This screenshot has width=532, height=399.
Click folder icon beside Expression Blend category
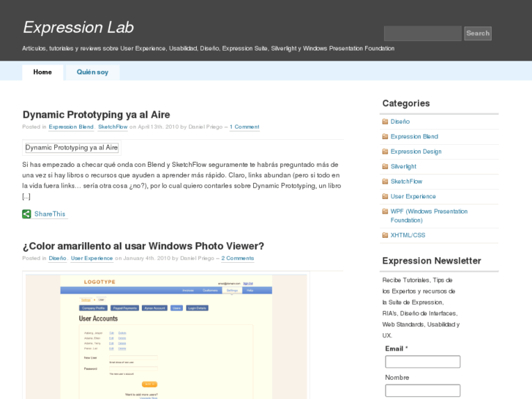[x=385, y=136]
